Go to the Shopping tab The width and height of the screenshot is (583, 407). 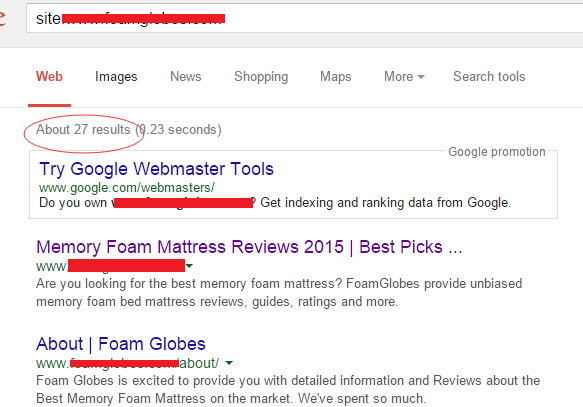coord(261,77)
